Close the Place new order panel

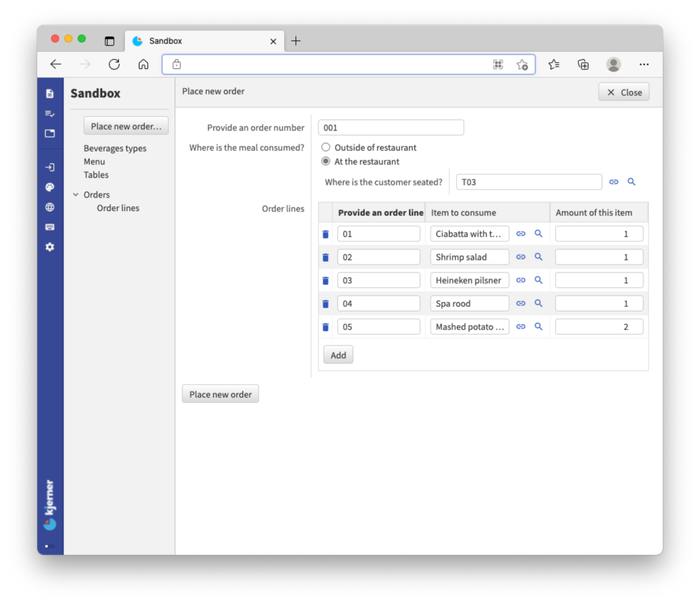point(624,92)
